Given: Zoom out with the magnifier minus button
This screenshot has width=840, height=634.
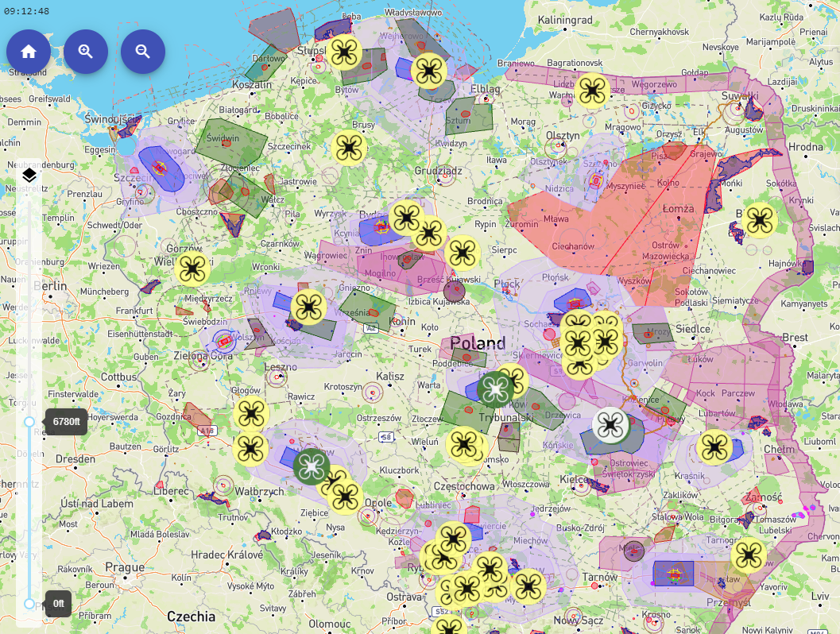Looking at the screenshot, I should tap(143, 52).
